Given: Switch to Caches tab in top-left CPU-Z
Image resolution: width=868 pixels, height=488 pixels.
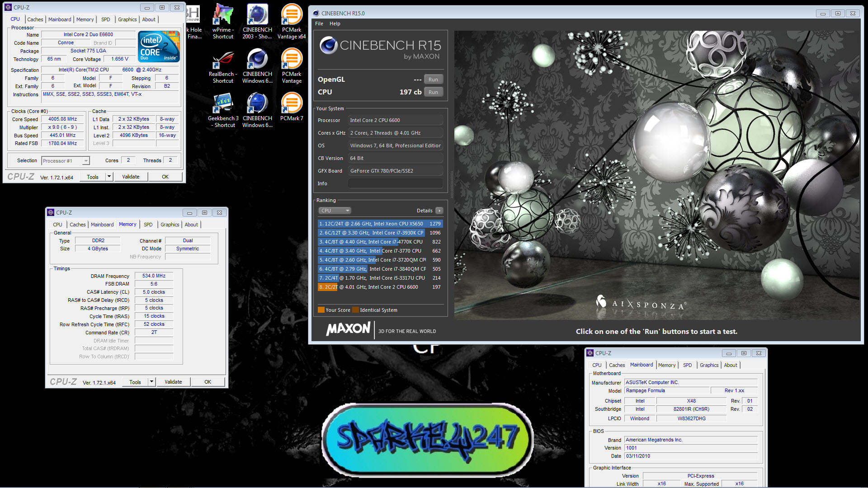Looking at the screenshot, I should 35,19.
